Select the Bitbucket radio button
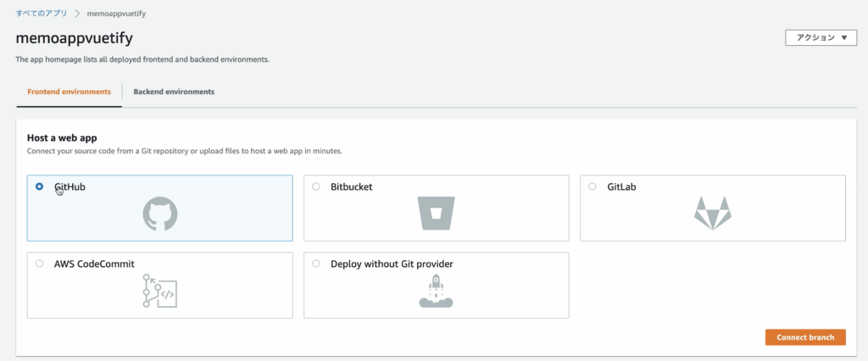The width and height of the screenshot is (868, 361). (316, 186)
